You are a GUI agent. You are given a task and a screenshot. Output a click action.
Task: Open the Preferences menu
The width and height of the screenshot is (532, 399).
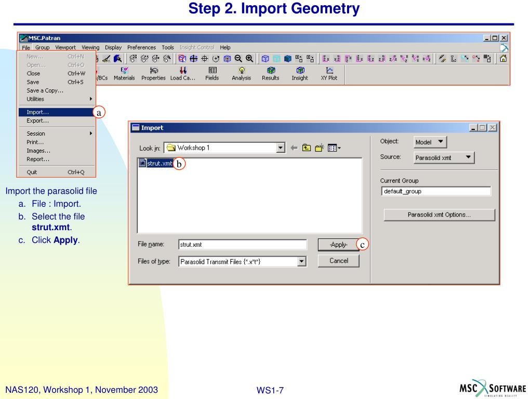point(141,47)
